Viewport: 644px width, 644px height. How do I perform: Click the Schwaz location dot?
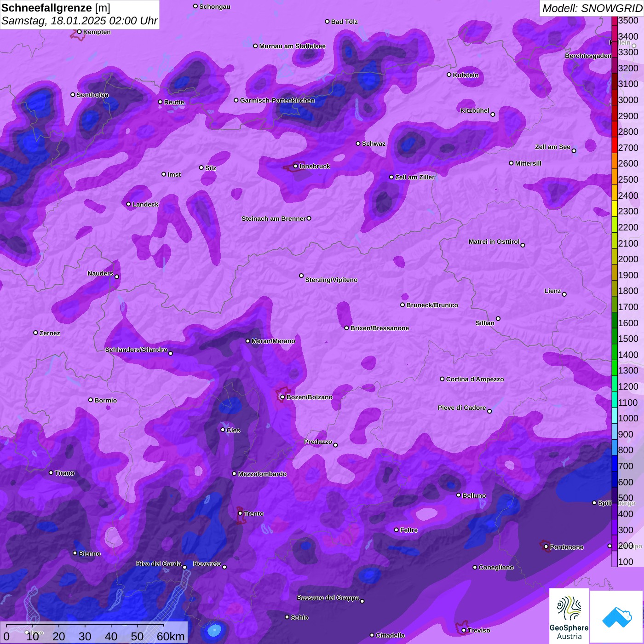coord(358,144)
